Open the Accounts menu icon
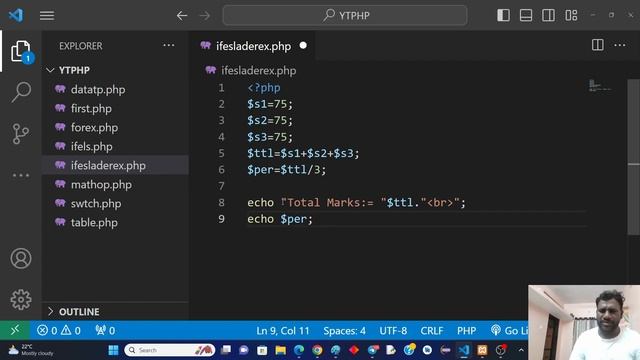This screenshot has height=360, width=640. (21, 258)
